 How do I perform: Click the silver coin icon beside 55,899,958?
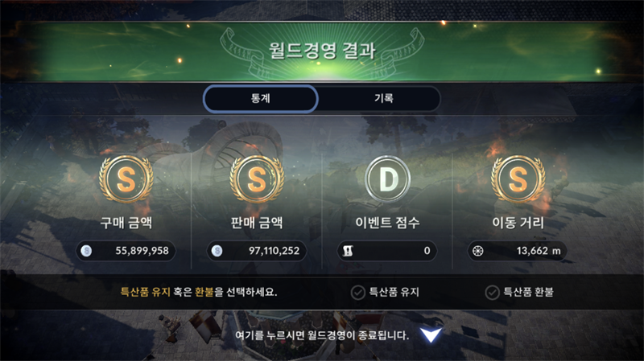(86, 251)
